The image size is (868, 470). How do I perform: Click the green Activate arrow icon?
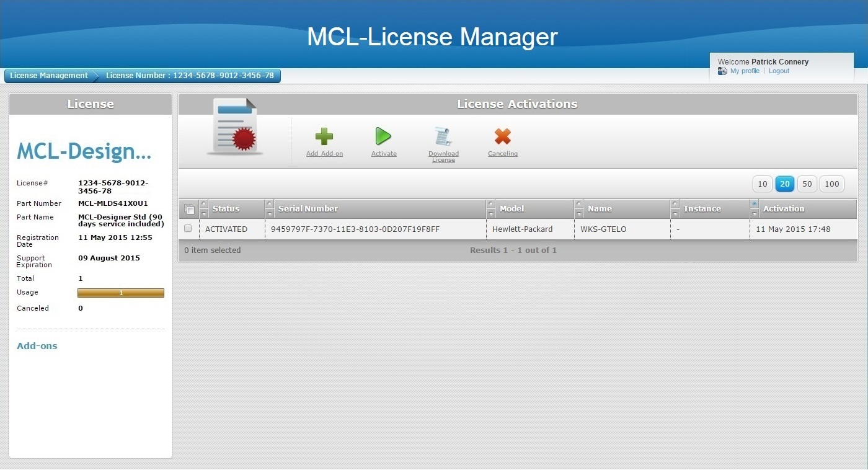coord(383,136)
